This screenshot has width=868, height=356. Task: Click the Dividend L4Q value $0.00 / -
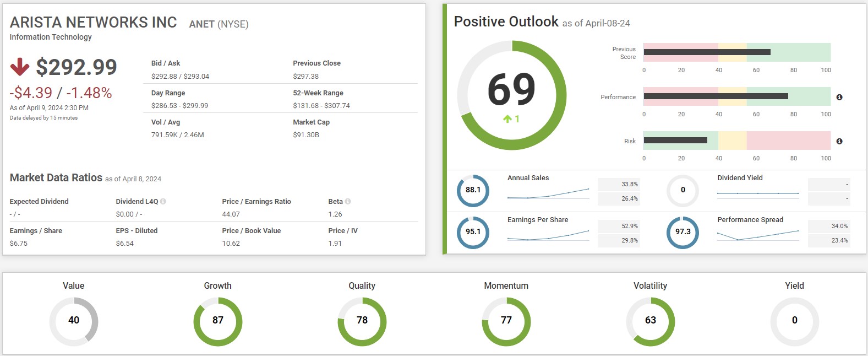[129, 214]
